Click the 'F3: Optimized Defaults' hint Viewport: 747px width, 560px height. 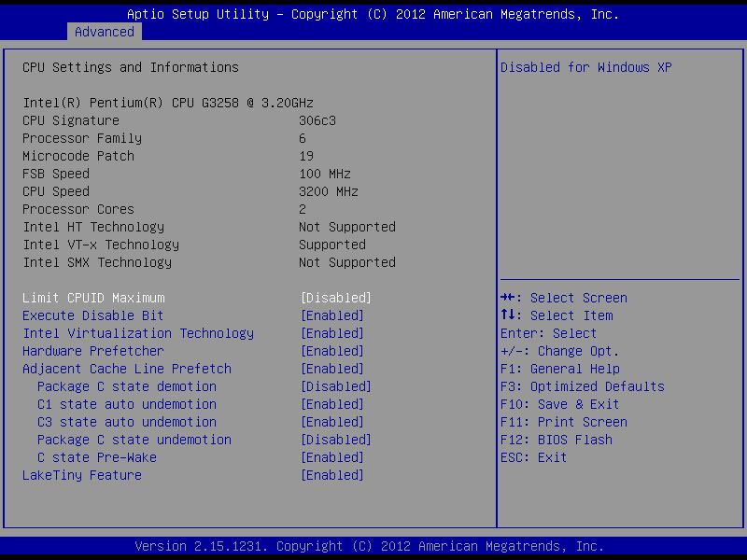pyautogui.click(x=582, y=386)
